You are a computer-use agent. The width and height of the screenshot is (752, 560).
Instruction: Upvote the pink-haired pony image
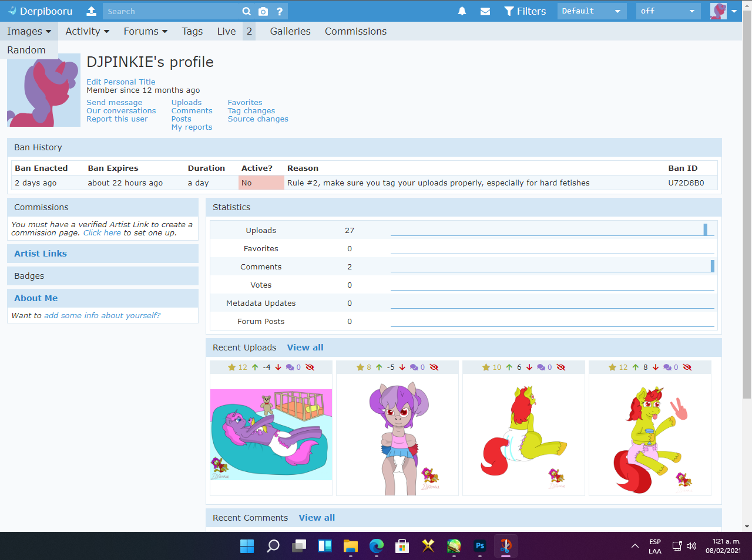[x=379, y=367]
